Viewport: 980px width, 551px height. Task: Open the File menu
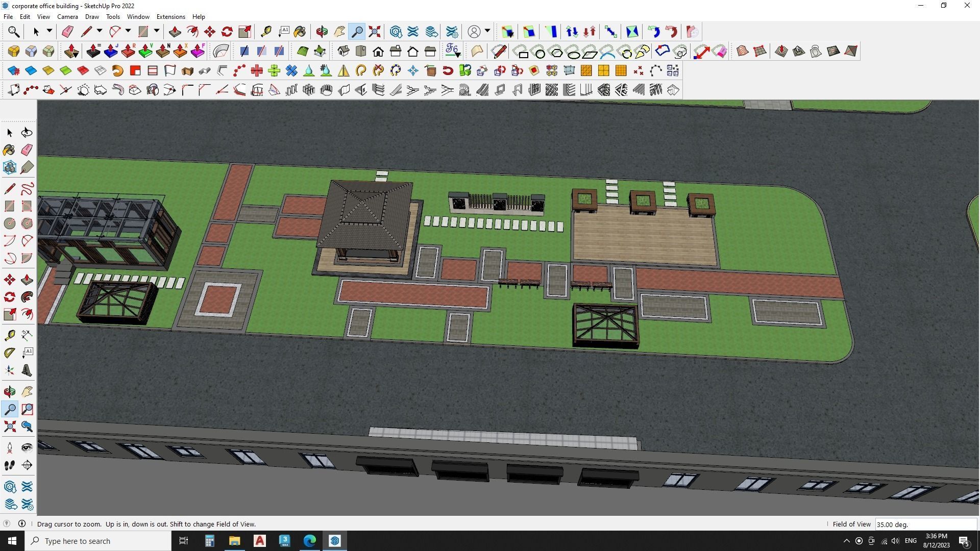[x=8, y=17]
